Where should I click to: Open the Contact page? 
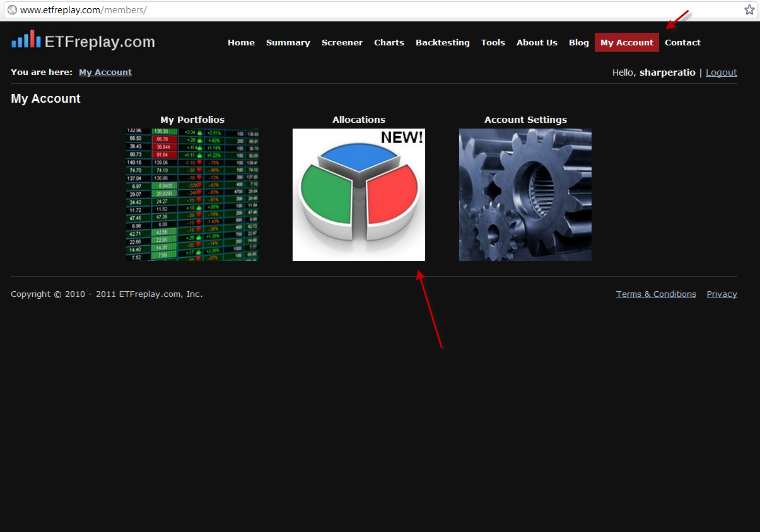(683, 42)
